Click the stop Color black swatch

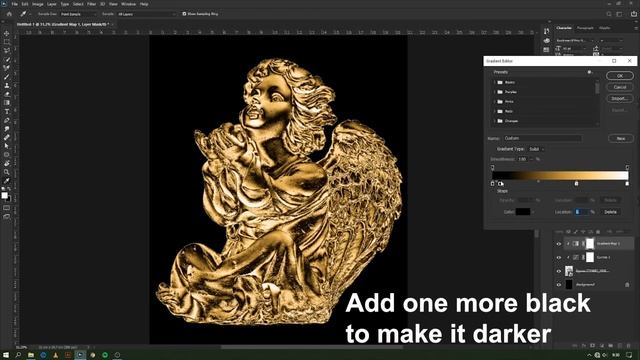(x=523, y=212)
